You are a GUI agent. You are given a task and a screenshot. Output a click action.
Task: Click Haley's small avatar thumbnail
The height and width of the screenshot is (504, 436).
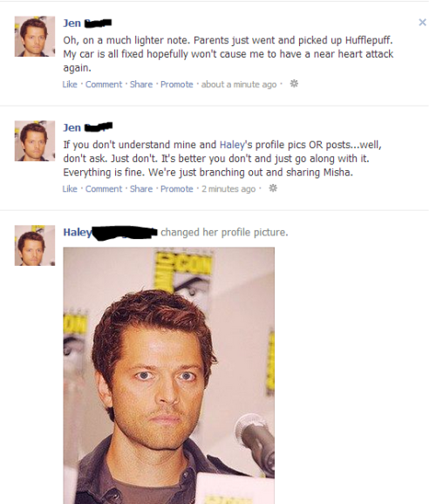(35, 245)
